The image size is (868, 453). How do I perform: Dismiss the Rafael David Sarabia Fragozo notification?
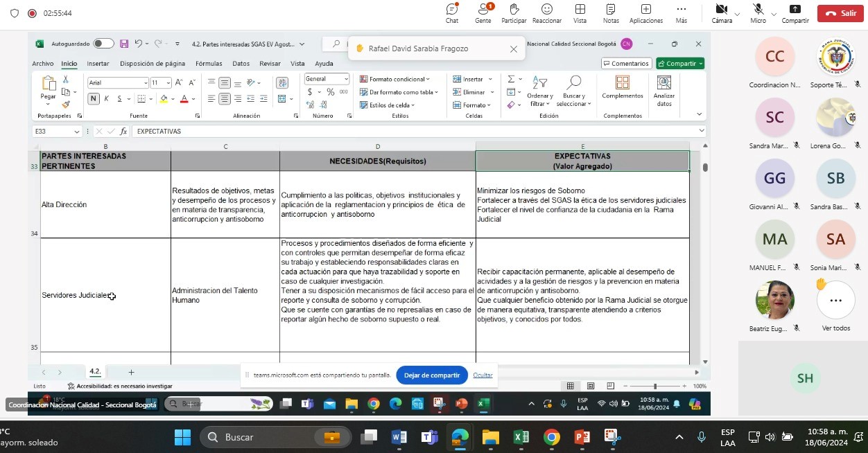[513, 48]
